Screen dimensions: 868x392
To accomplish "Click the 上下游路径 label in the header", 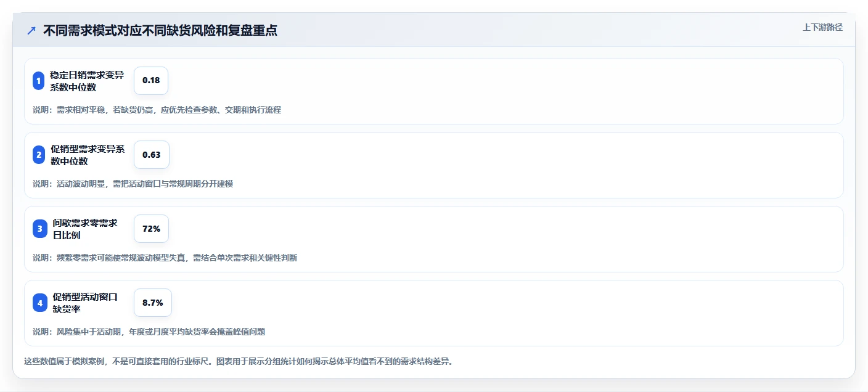I will click(x=822, y=27).
